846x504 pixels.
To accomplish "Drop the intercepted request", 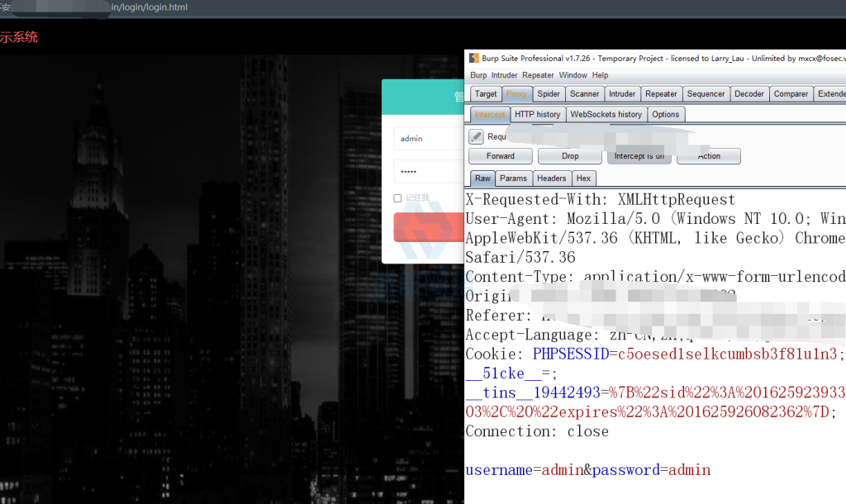I will tap(570, 156).
